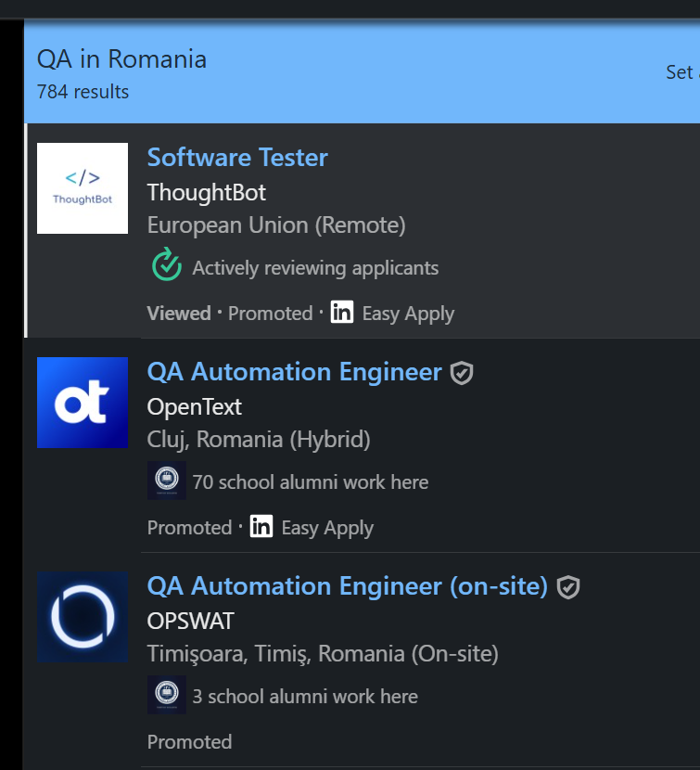Click '3 school alumni work here'
Image resolution: width=700 pixels, height=770 pixels.
(x=305, y=697)
